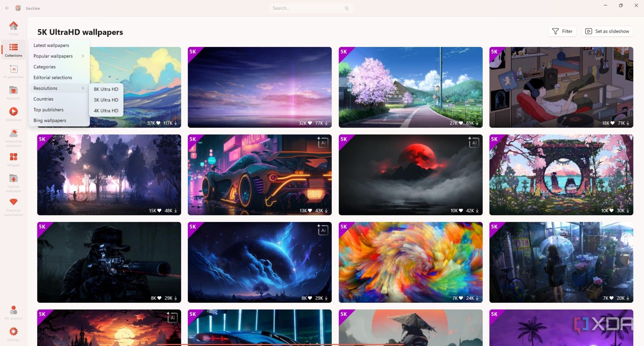Screen dimensions: 644x346
Task: Choose 8K Ultra HD resolution
Action: pyautogui.click(x=106, y=89)
